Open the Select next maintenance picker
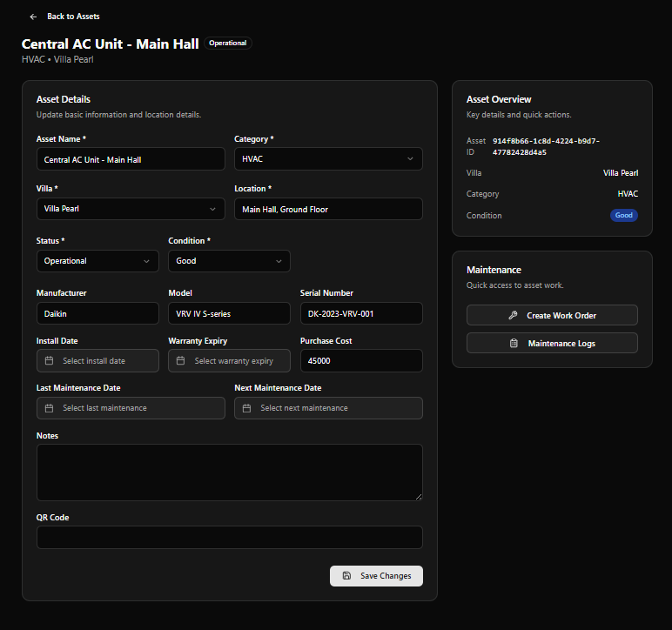Screen dimensions: 672x630 [x=328, y=408]
